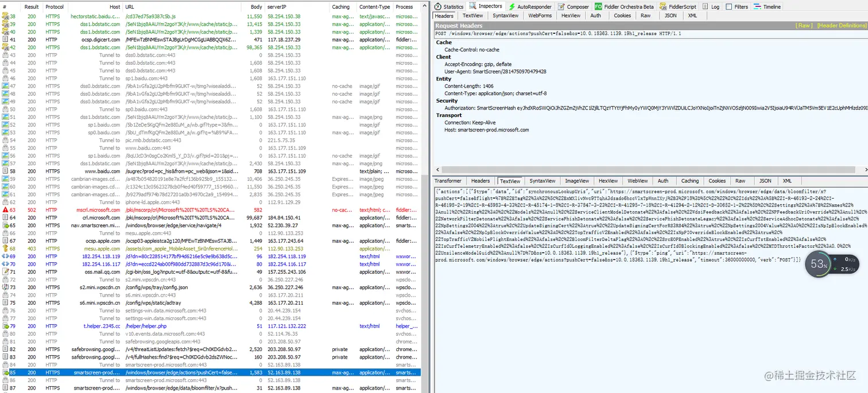Viewport: 868px width, 393px height.
Task: Open response inspector JSON tab
Action: (x=765, y=181)
